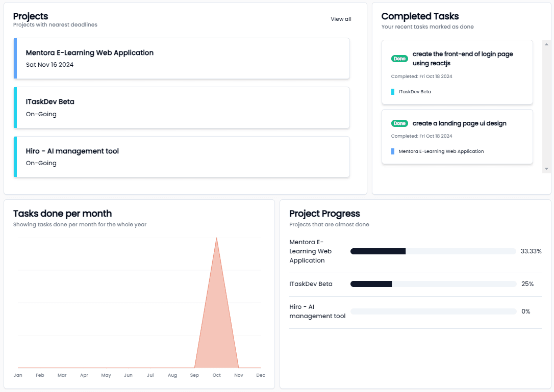Click the ITaskDev Beta tag in completed task
The height and width of the screenshot is (392, 554).
(x=415, y=92)
